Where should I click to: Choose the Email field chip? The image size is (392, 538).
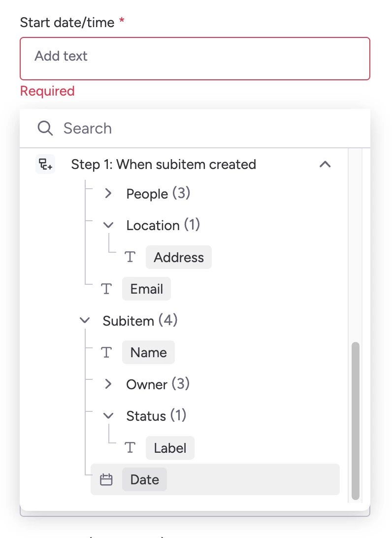pyautogui.click(x=146, y=289)
